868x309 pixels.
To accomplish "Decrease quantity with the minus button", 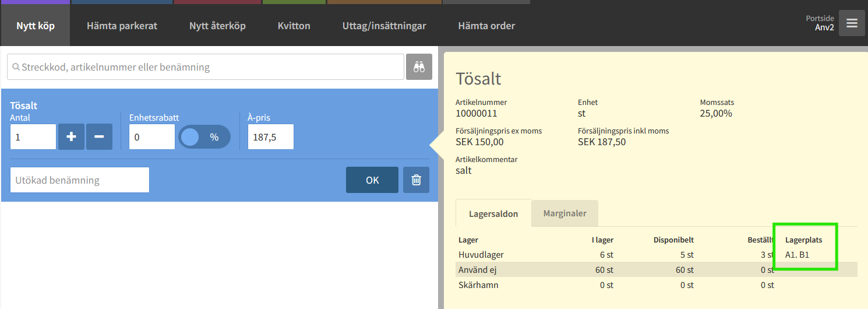I will [99, 137].
